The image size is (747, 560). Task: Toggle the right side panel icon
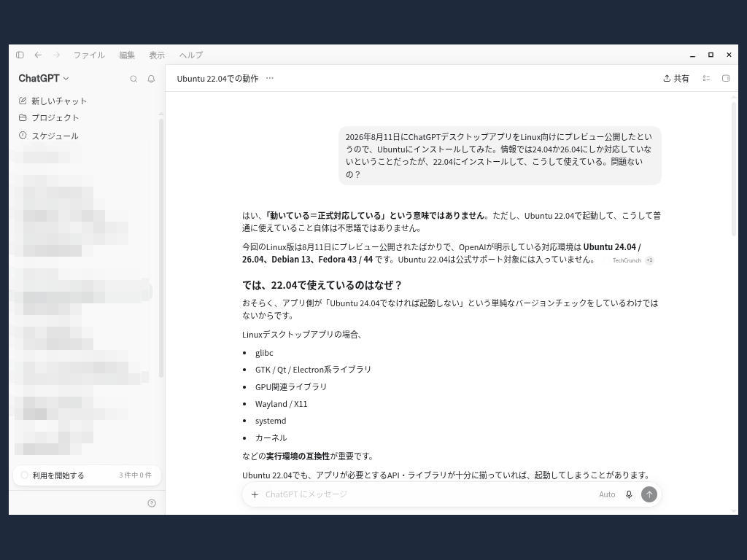[x=726, y=79]
